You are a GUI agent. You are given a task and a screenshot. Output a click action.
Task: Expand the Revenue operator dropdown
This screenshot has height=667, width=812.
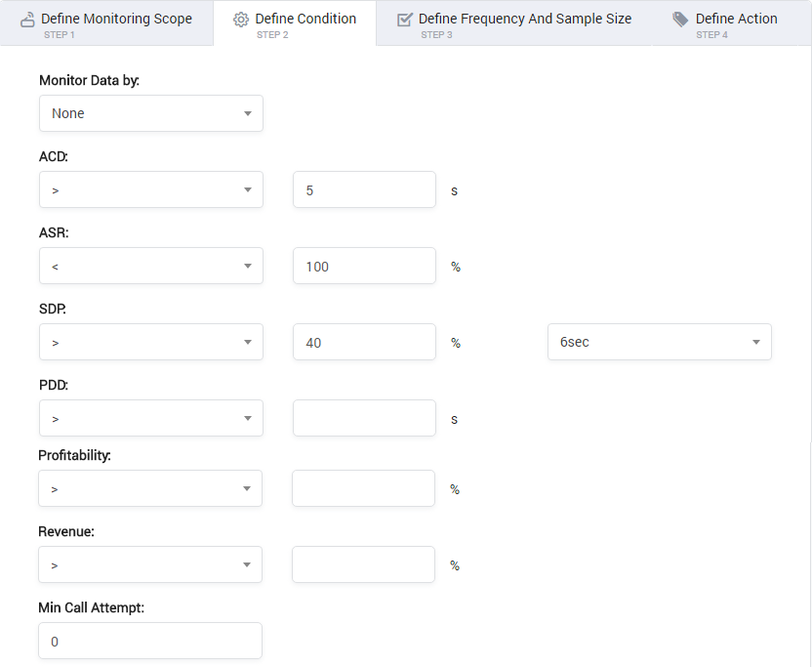click(150, 564)
